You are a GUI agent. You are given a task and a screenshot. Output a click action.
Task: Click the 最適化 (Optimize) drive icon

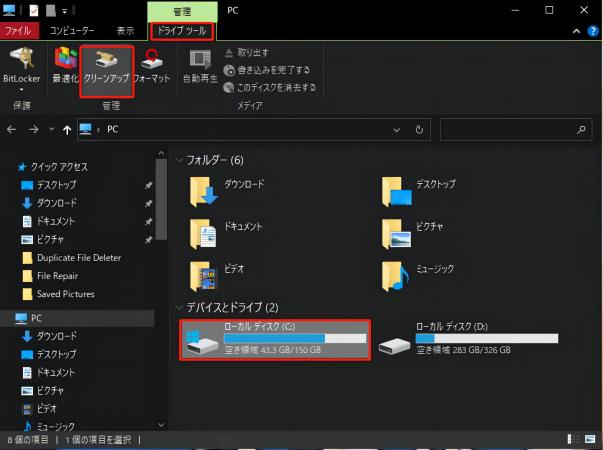[65, 65]
